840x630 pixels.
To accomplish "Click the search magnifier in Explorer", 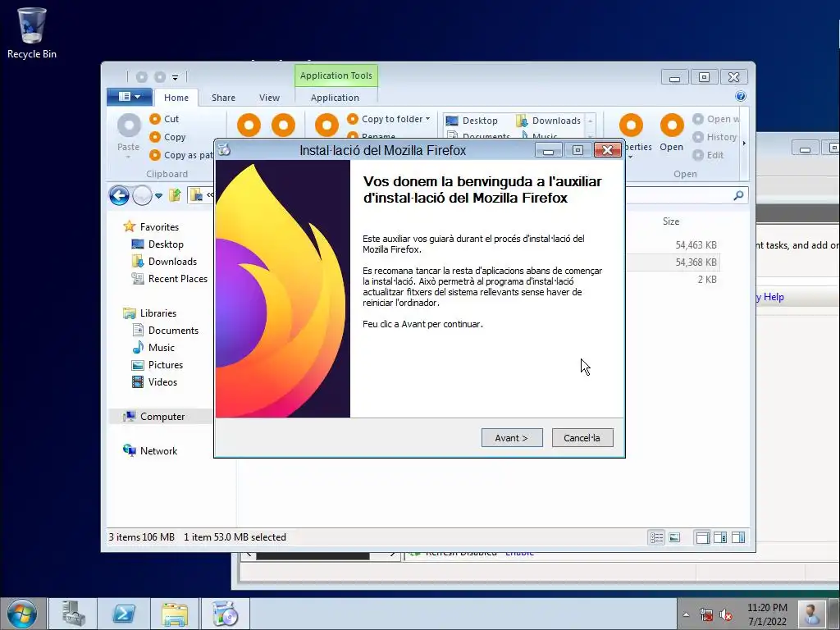I will pos(738,195).
